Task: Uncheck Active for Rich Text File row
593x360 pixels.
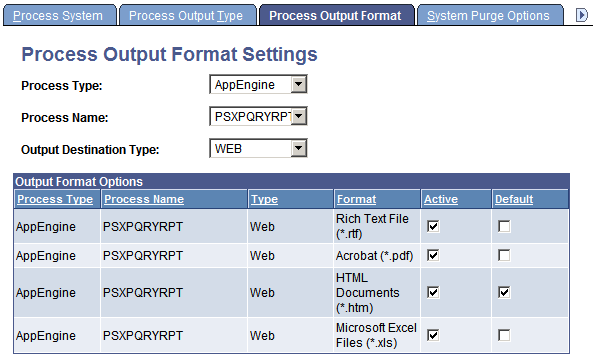Action: [433, 227]
